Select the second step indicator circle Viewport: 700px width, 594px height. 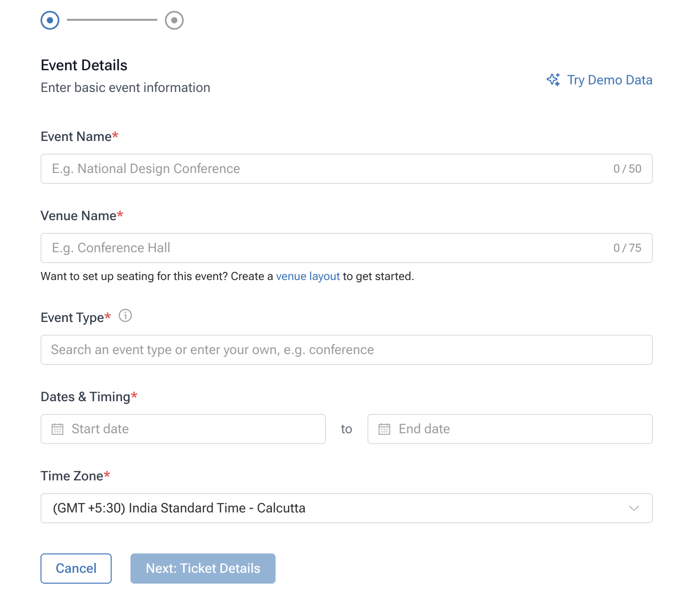pos(174,20)
